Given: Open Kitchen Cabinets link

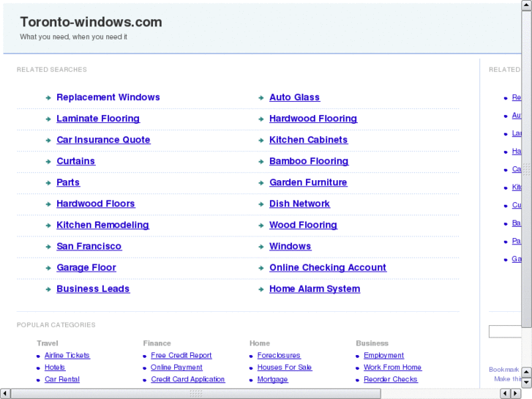Looking at the screenshot, I should 308,140.
